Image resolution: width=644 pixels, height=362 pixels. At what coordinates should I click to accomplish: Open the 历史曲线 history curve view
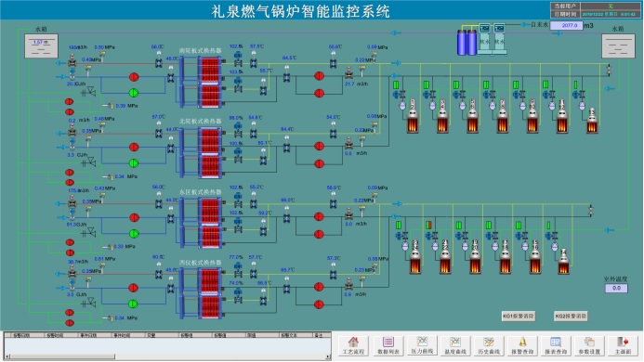pos(488,345)
